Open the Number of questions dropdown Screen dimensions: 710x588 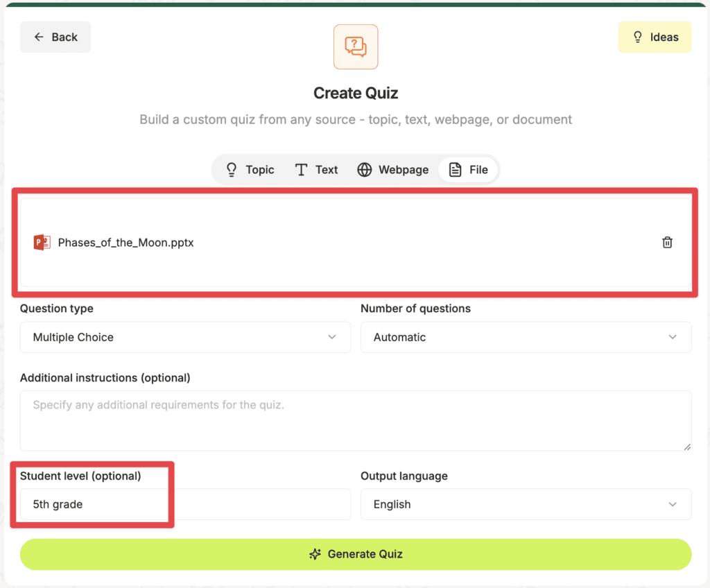point(526,337)
